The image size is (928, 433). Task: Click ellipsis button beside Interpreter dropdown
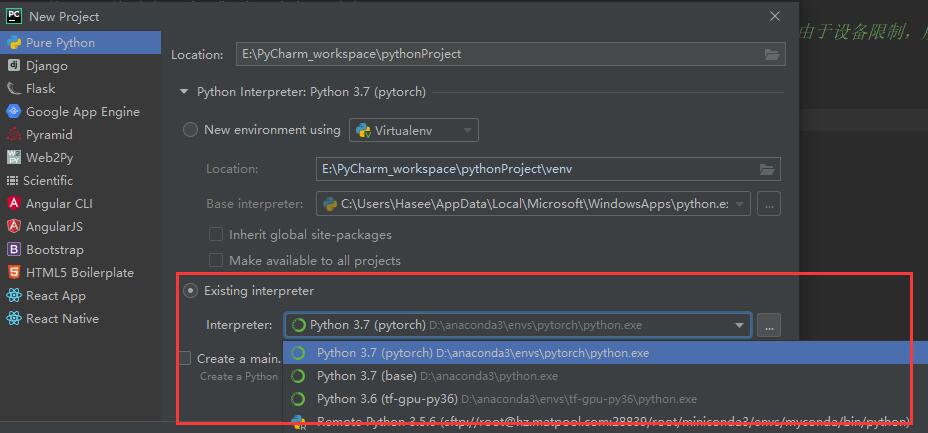(x=769, y=325)
